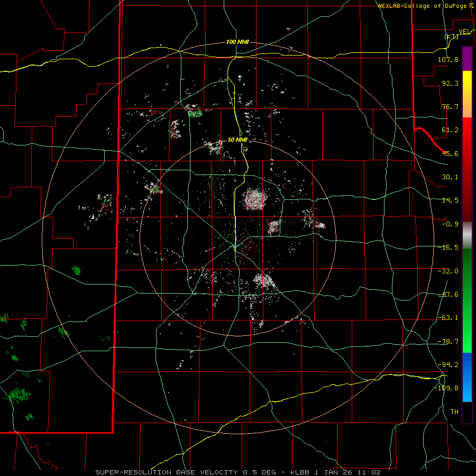The image size is (476, 476).
Task: Select the -109.8 velocity scale value
Action: tap(446, 388)
